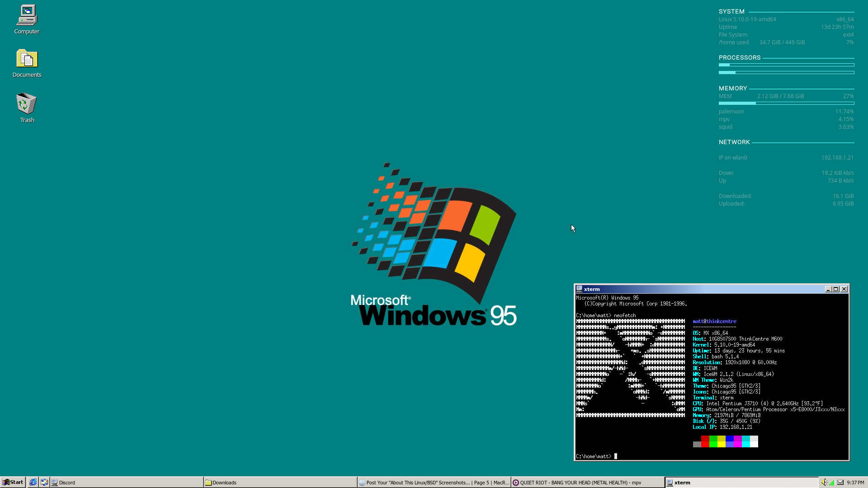
Task: Click the 'palemoon' process entry
Action: (786, 112)
